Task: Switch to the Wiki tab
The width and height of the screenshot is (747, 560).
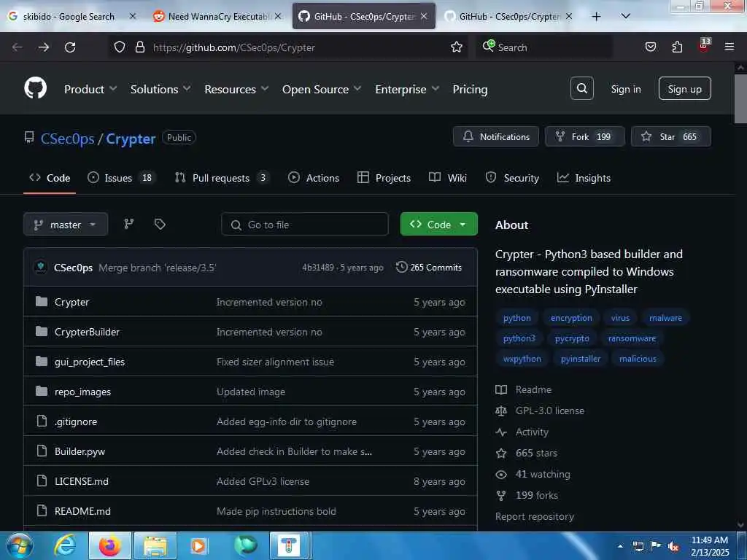Action: tap(448, 178)
